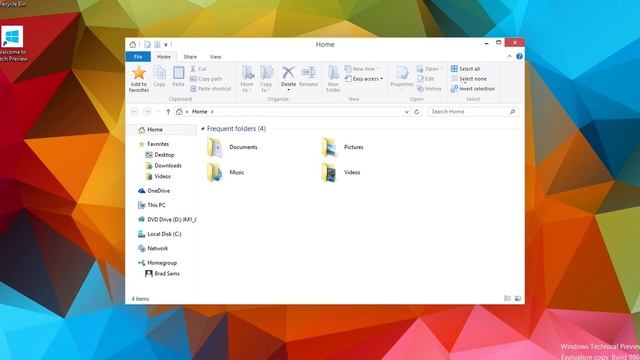Click the Rename icon in Organize group

point(308,73)
